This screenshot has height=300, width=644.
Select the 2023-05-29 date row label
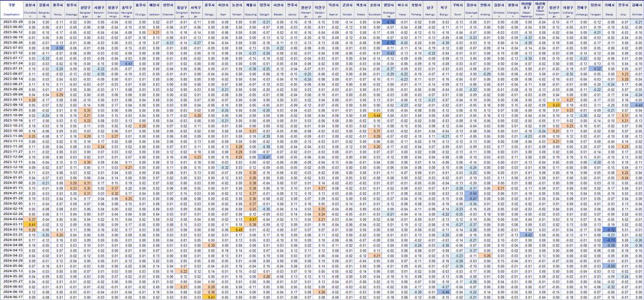point(11,22)
